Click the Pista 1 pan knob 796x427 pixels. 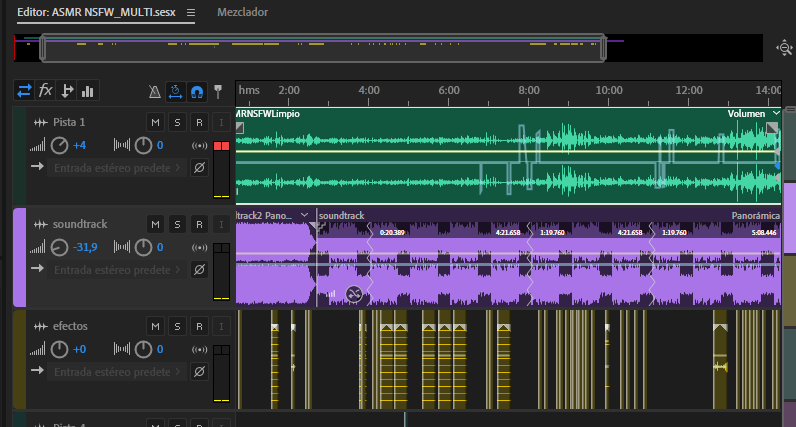[x=143, y=146]
